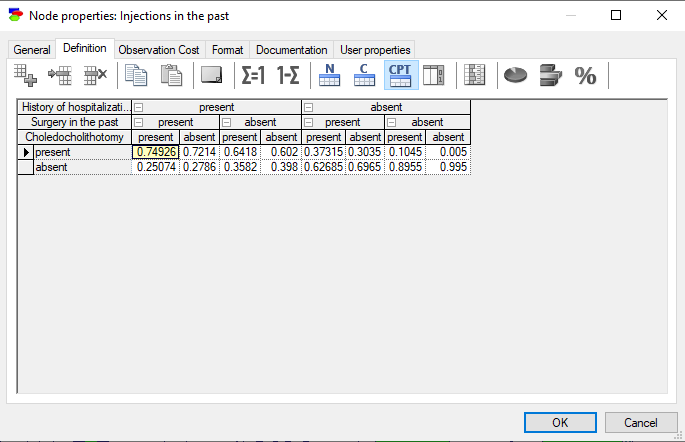
Task: Select the cell with value 0.602
Action: [x=281, y=152]
